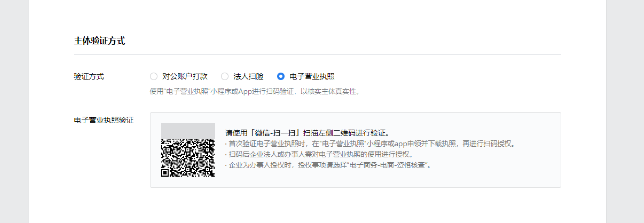Click the text 电子商务-电商-资格核查
Screen dimensions: 644x223
[387, 165]
